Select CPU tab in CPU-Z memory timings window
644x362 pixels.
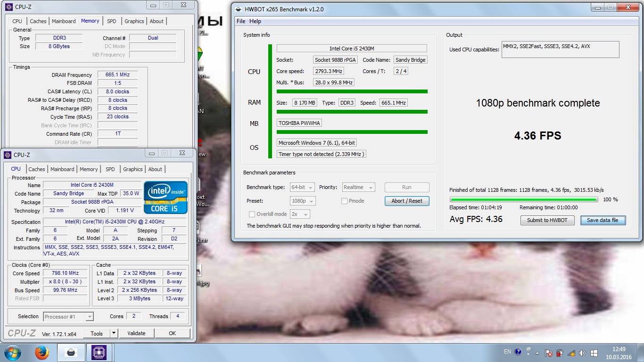coord(17,21)
